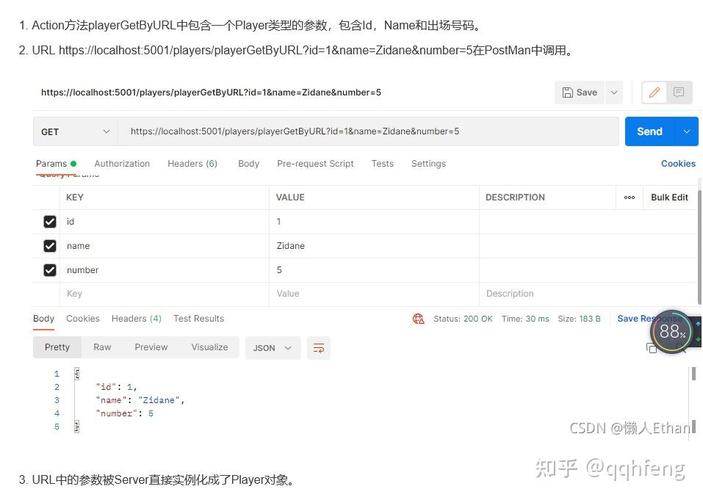The height and width of the screenshot is (500, 703).
Task: Click the Time: 30 ms text
Action: click(525, 319)
